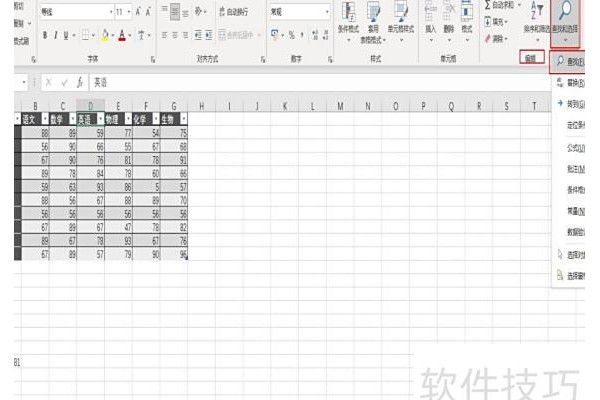The width and height of the screenshot is (600, 400).
Task: Open format as table gallery
Action: [x=373, y=22]
